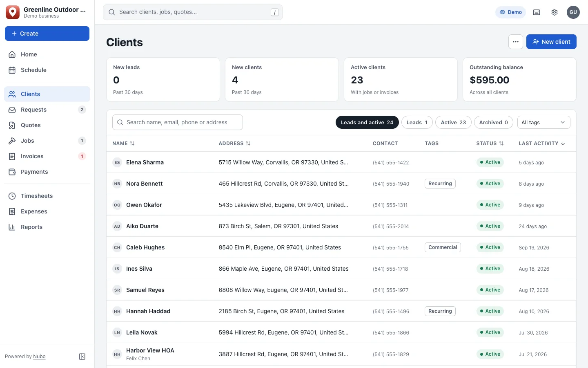Collapse the sidebar with the panel icon

point(82,357)
